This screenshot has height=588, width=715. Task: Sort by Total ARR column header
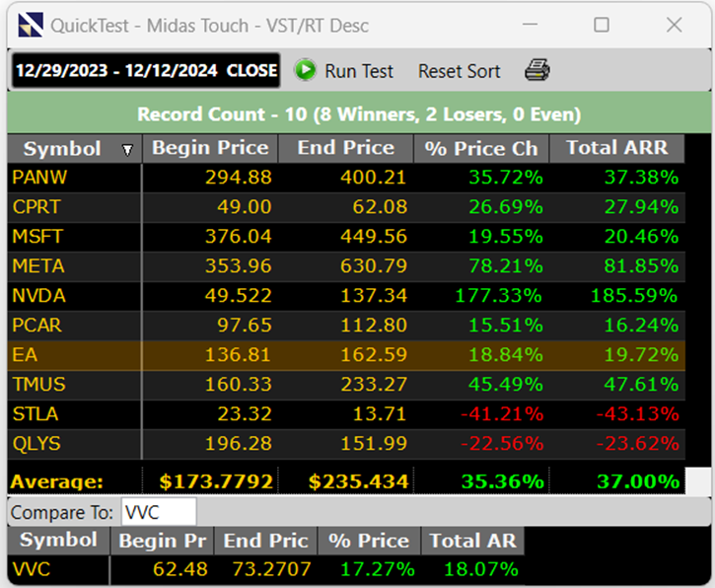tap(616, 149)
